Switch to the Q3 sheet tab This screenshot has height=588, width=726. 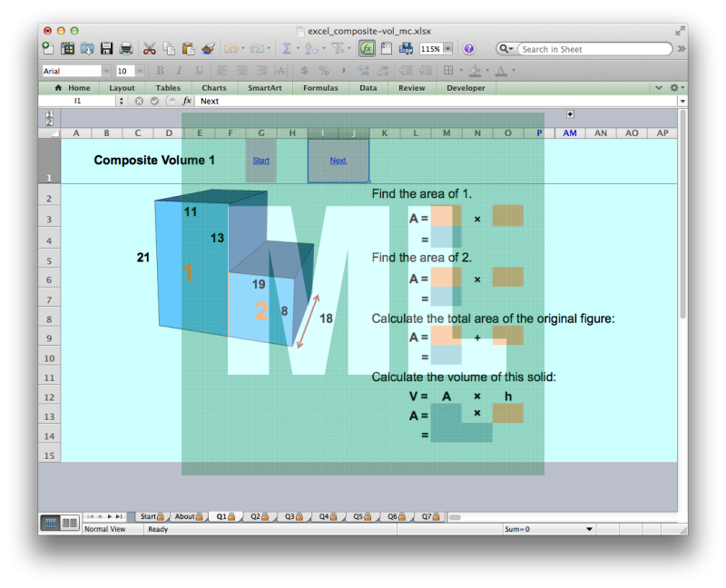coord(292,515)
